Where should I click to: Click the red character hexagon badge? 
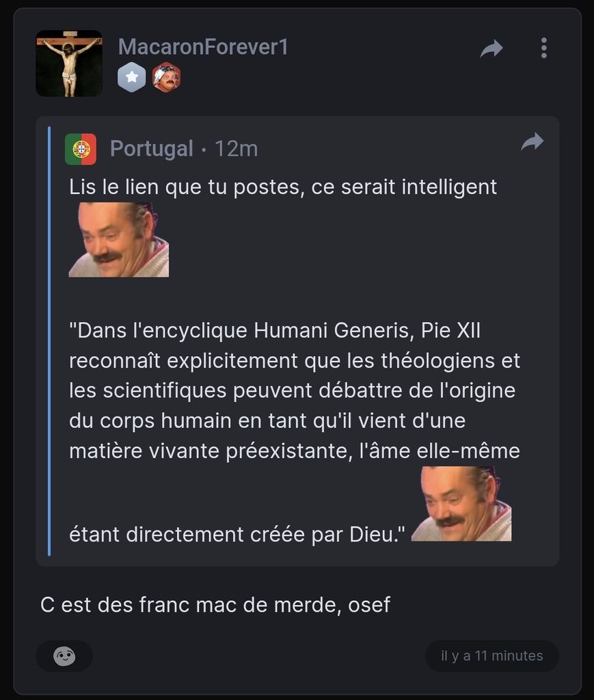(165, 78)
